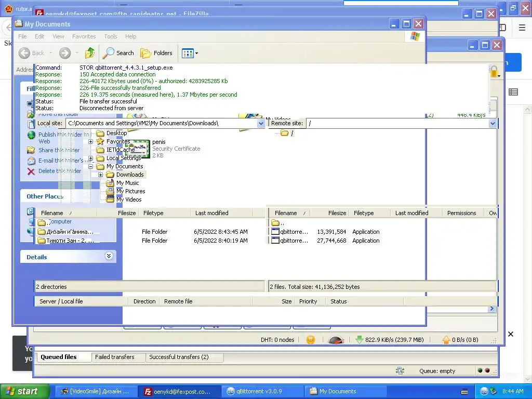Go up one folder level in My Documents
This screenshot has width=532, height=399.
[x=90, y=53]
